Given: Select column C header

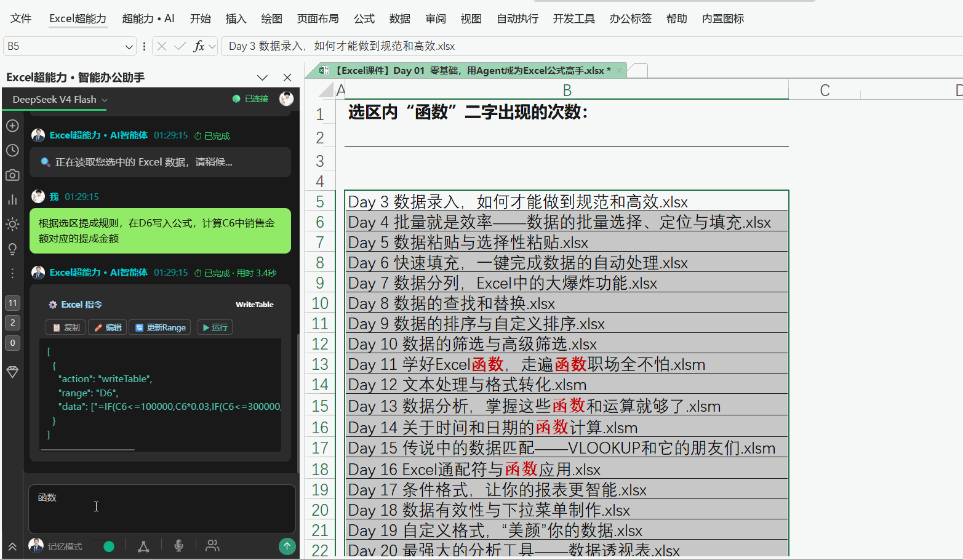Looking at the screenshot, I should (x=825, y=90).
